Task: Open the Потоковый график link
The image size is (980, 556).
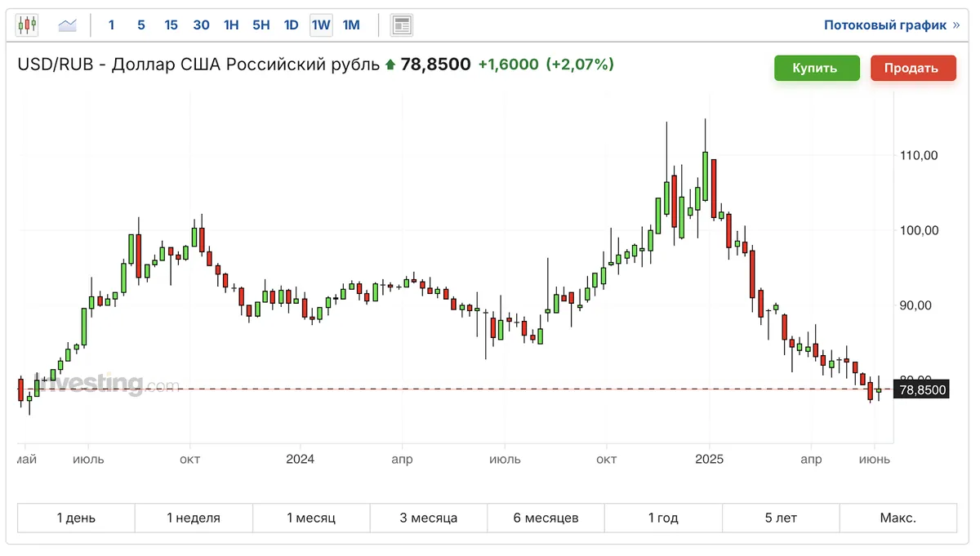Action: point(885,25)
